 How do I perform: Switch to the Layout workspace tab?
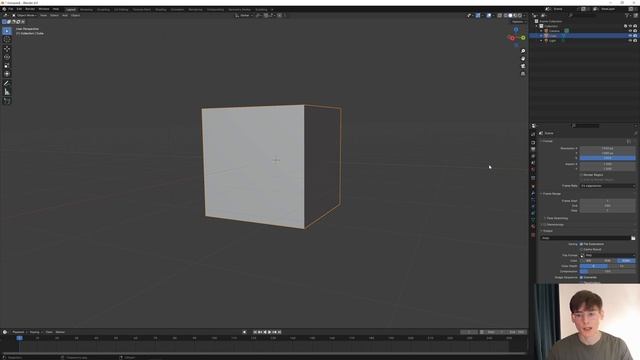click(x=71, y=9)
